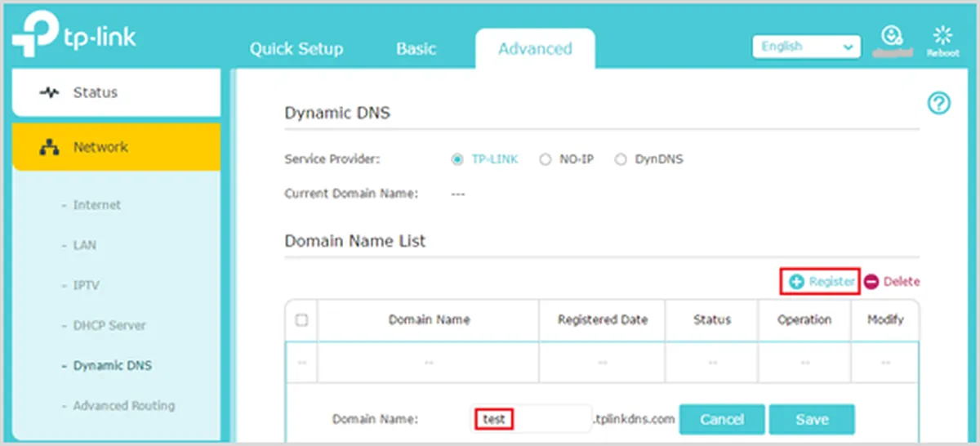Click the Cancel button

722,419
